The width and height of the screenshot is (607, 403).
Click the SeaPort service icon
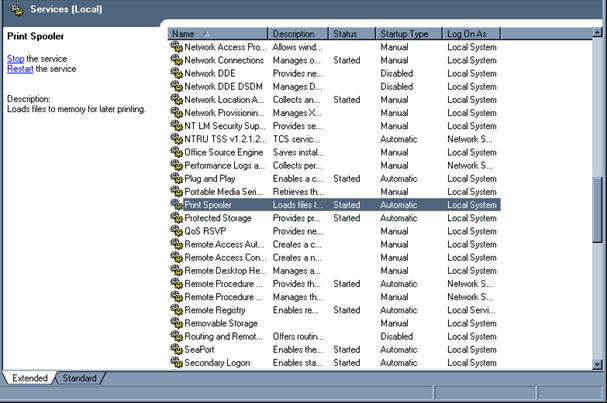click(176, 350)
